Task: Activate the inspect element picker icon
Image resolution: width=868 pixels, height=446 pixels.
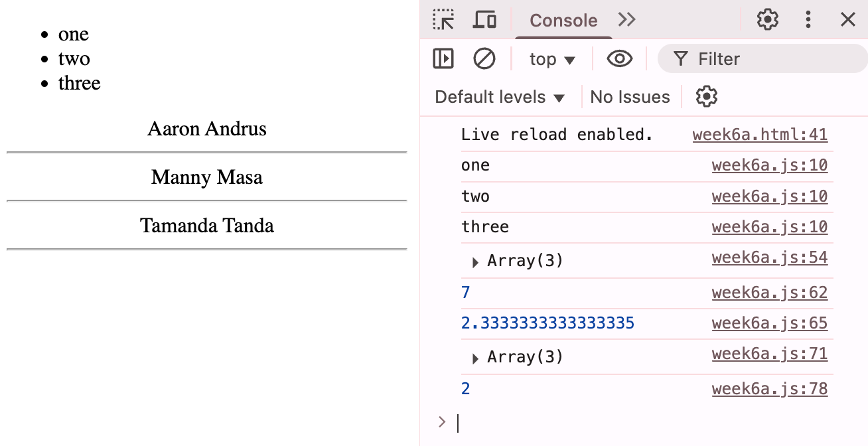Action: coord(443,20)
